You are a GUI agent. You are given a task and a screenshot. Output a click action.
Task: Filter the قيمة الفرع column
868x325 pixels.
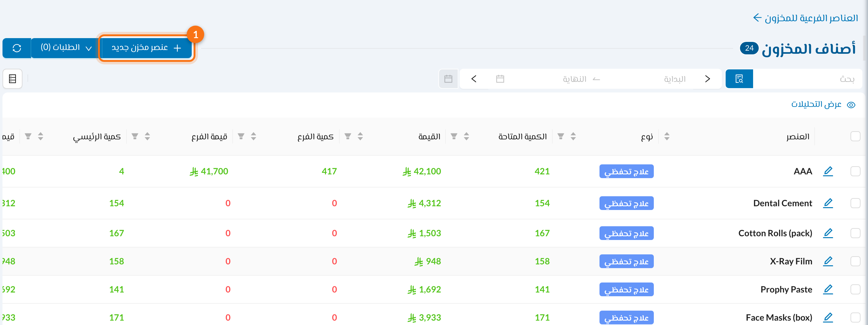(241, 136)
